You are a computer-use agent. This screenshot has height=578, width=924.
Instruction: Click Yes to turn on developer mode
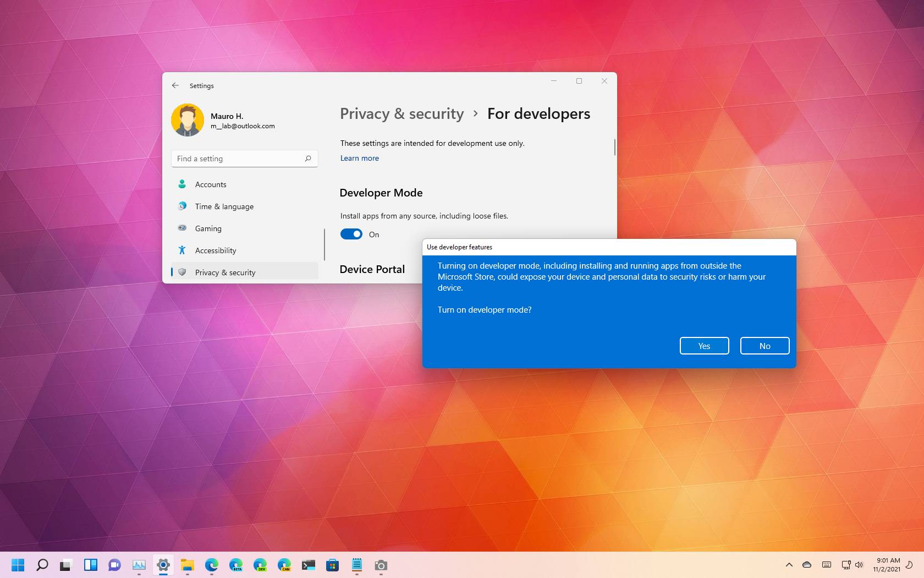704,346
